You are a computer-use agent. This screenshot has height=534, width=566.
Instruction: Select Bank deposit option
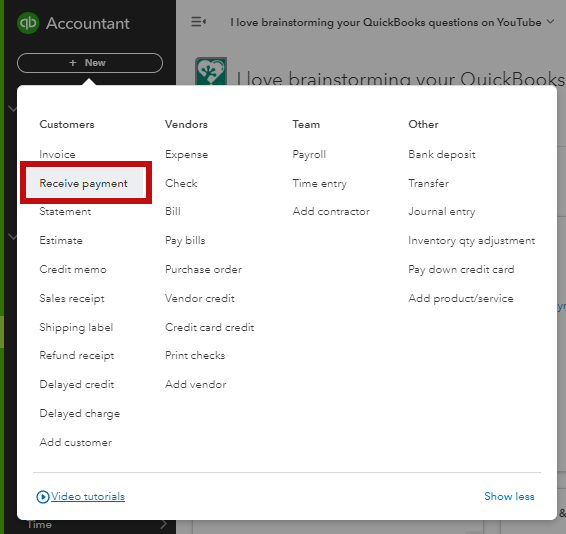point(441,155)
